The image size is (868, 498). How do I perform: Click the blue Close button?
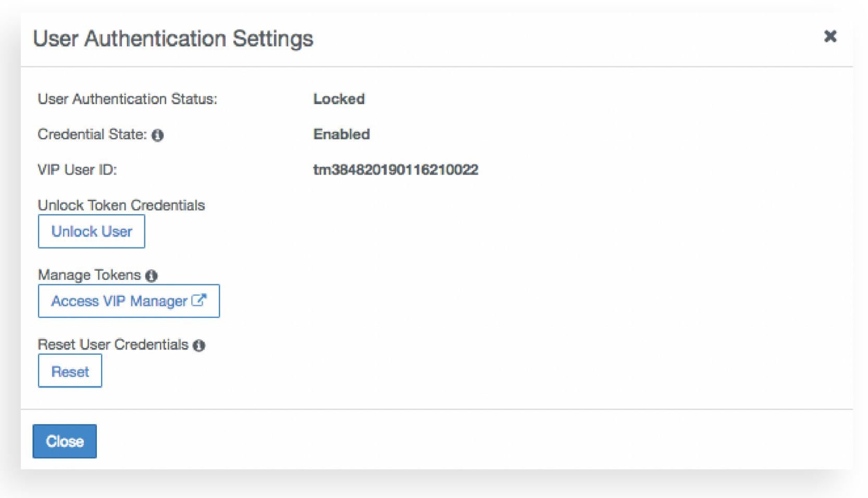tap(65, 441)
